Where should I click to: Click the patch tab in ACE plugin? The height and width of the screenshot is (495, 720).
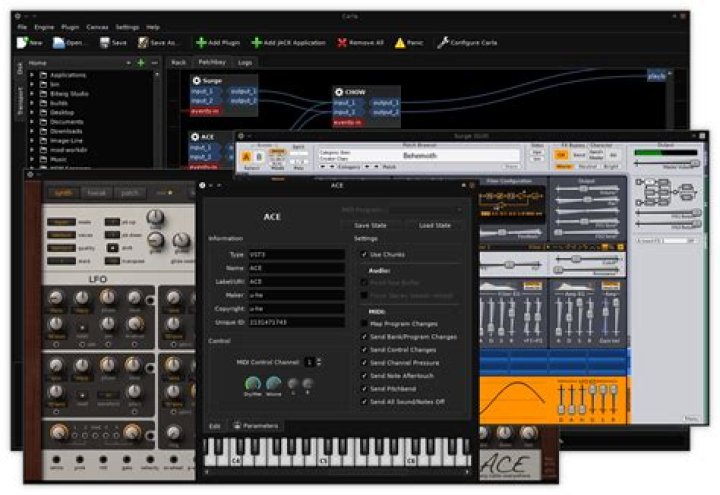pos(130,193)
